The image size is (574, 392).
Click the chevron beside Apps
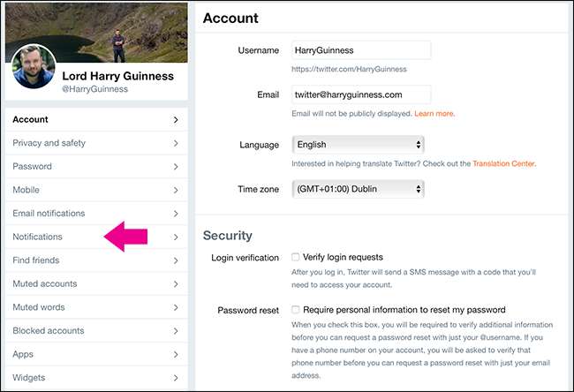pyautogui.click(x=176, y=355)
